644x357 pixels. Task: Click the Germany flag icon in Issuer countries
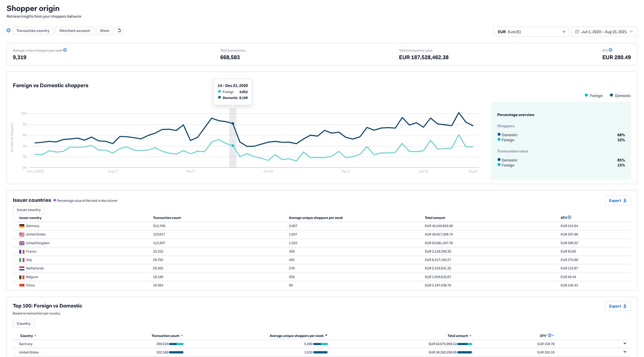[x=22, y=226]
